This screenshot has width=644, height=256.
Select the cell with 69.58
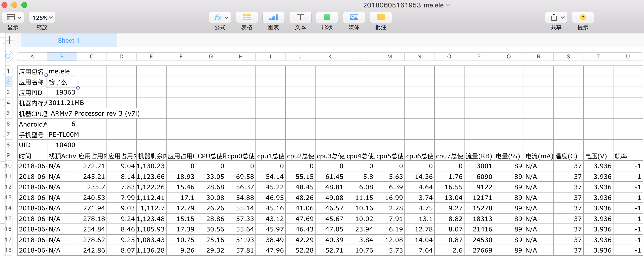pyautogui.click(x=241, y=177)
